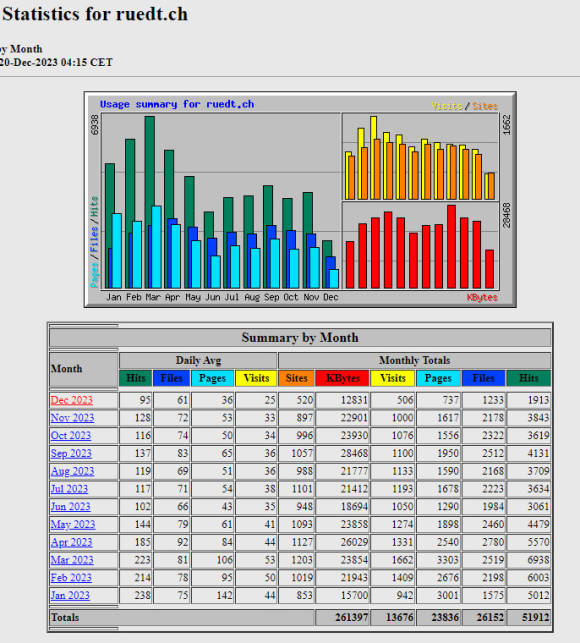Image resolution: width=580 pixels, height=643 pixels.
Task: Click the blue Daily Avg Files header
Action: pos(171,378)
